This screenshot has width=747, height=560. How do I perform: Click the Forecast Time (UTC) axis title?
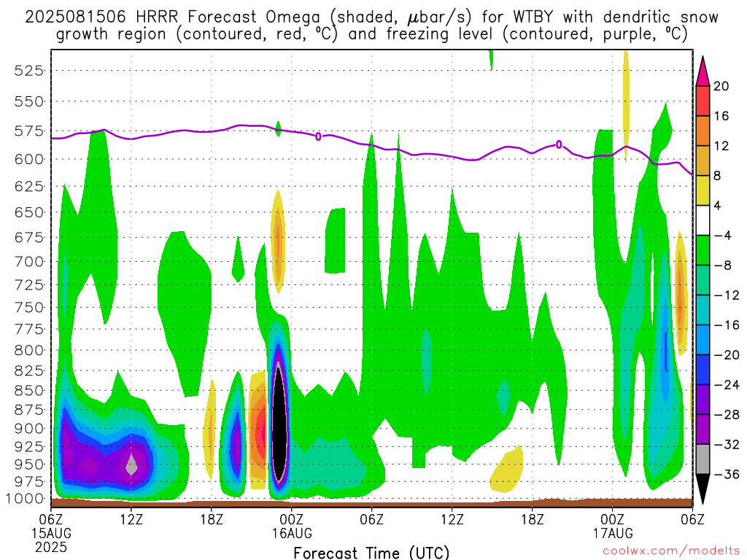pos(371,553)
